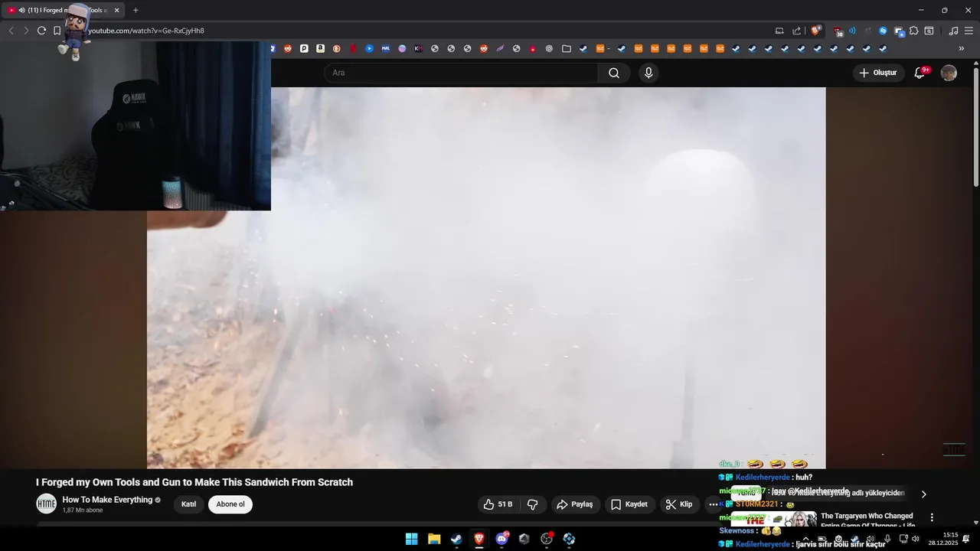Open a new browser tab with plus

coord(136,10)
